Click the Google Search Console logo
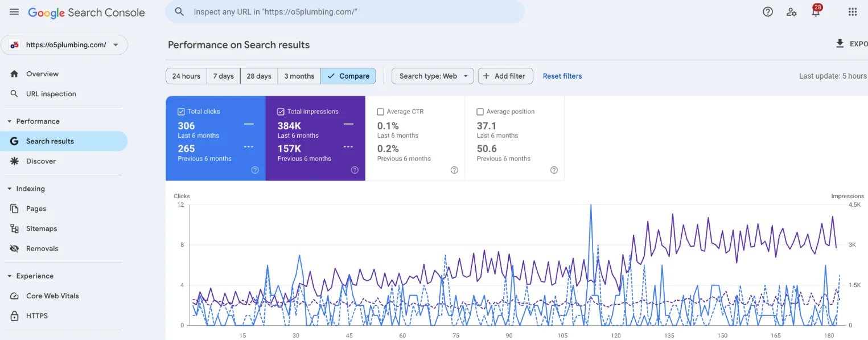Image resolution: width=868 pixels, height=340 pixels. [x=87, y=13]
